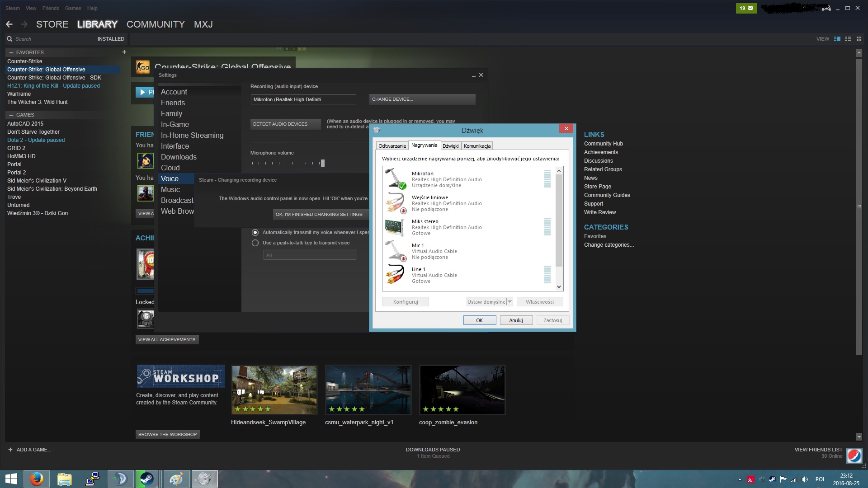Add a new category with the plus icon

point(124,52)
